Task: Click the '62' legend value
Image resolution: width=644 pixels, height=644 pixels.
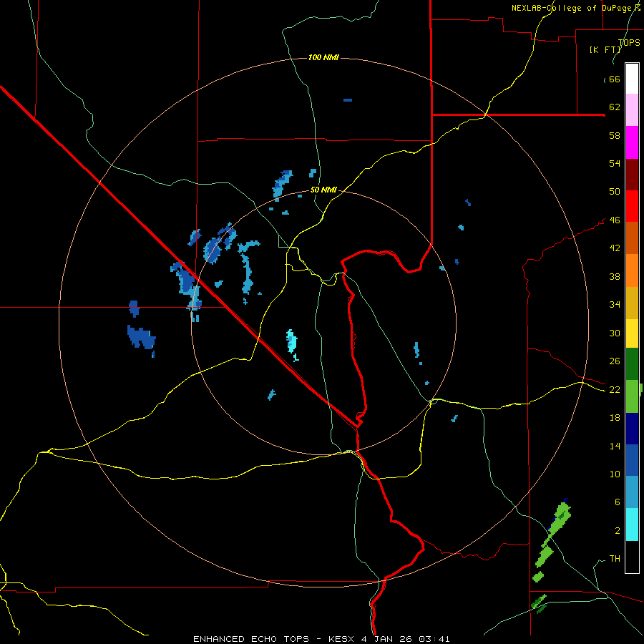Action: pyautogui.click(x=615, y=107)
